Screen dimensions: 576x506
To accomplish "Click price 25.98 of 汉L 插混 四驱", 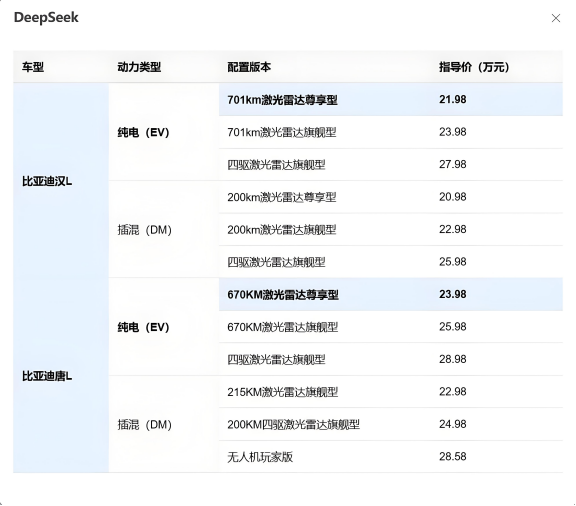I will click(453, 262).
